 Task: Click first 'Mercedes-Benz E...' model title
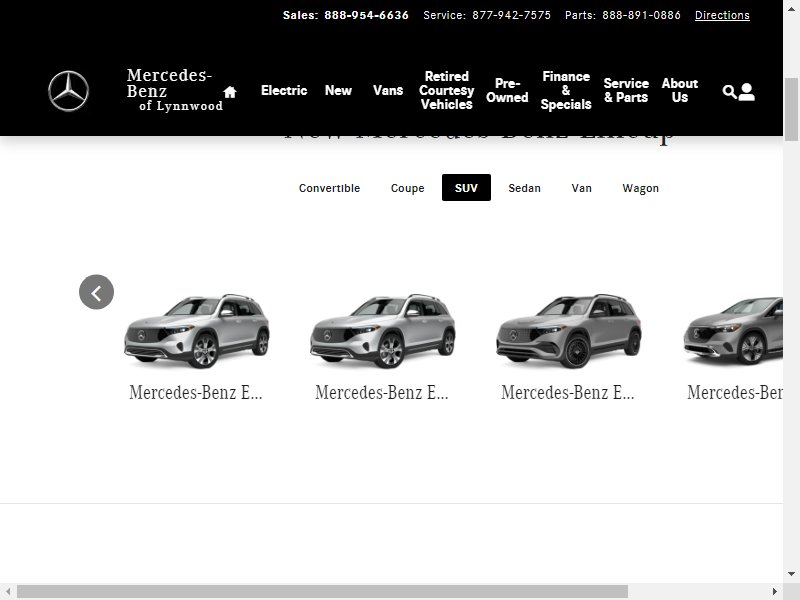click(x=196, y=392)
